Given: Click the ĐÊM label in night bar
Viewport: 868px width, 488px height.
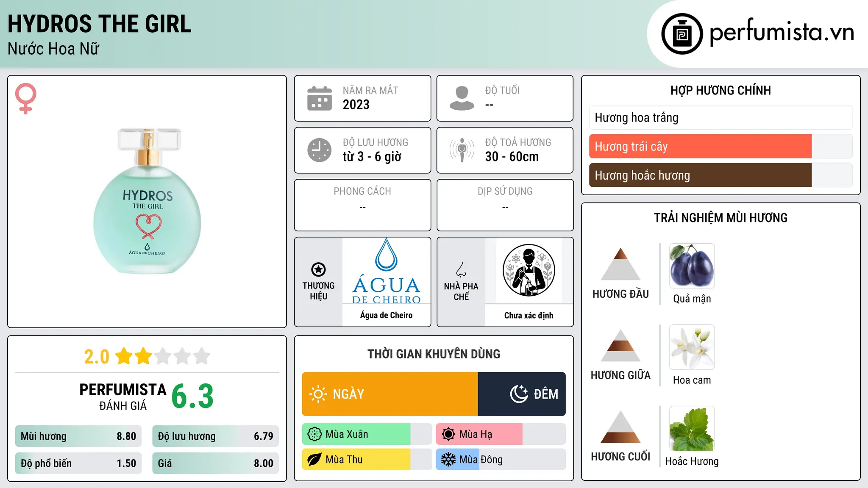Looking at the screenshot, I should tap(546, 394).
